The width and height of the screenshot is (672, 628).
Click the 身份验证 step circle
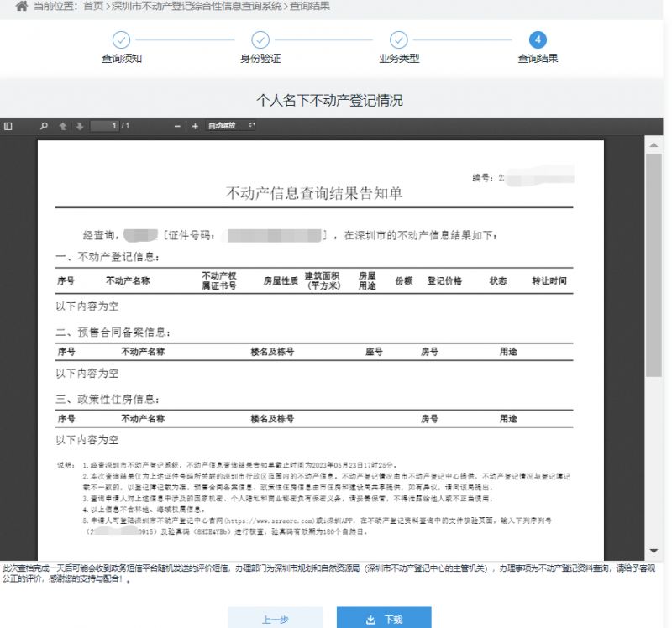pyautogui.click(x=260, y=39)
